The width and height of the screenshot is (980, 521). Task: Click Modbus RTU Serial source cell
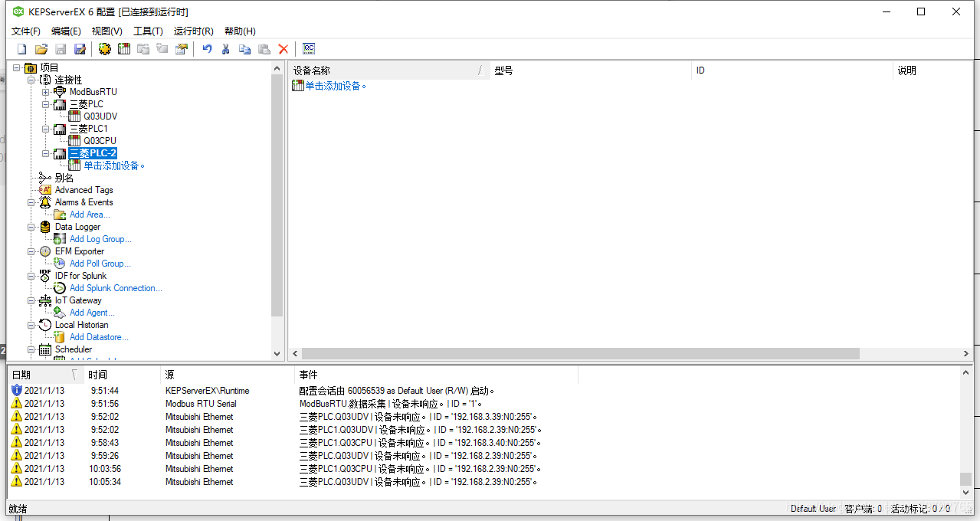point(201,404)
